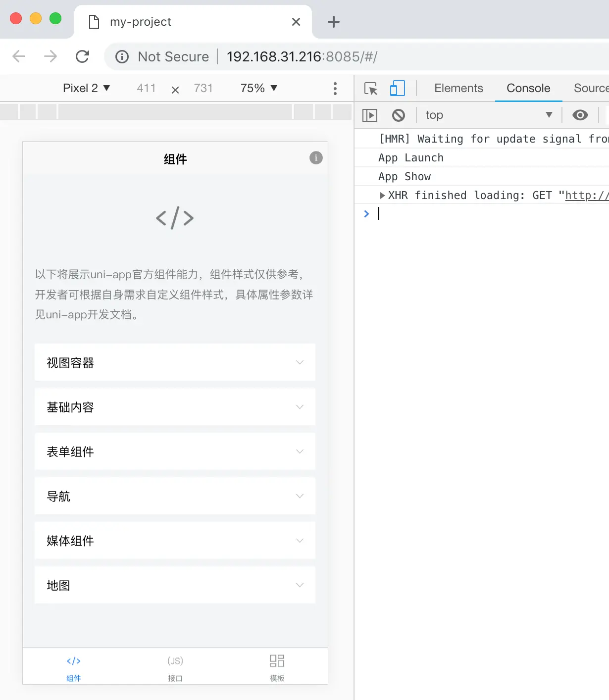Open the 模板 grid tab icon
The height and width of the screenshot is (700, 609).
pos(277,661)
